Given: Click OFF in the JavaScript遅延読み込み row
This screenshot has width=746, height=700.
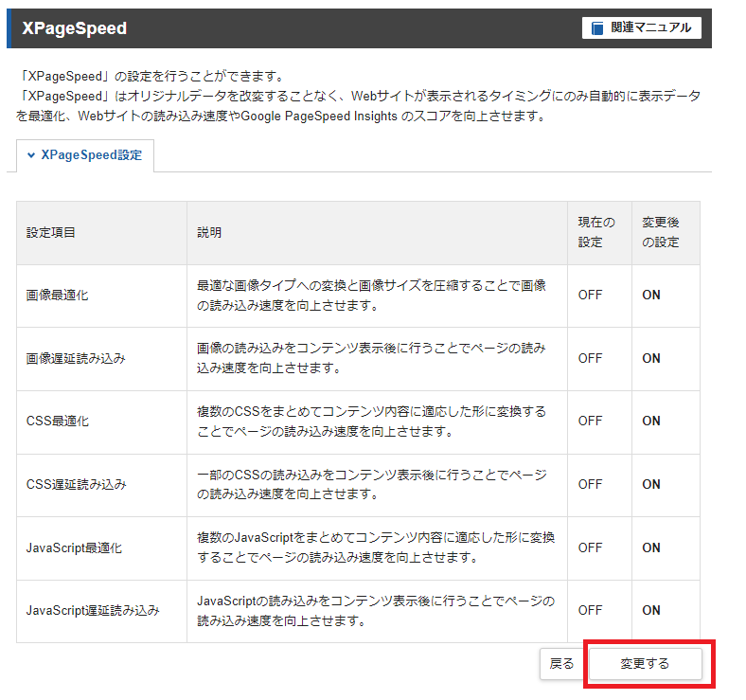Looking at the screenshot, I should 590,610.
